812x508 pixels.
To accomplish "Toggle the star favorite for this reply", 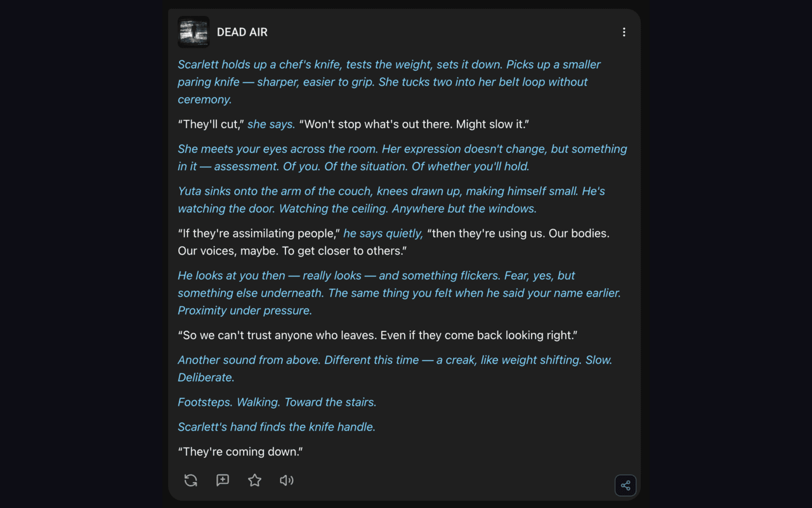I will point(254,480).
